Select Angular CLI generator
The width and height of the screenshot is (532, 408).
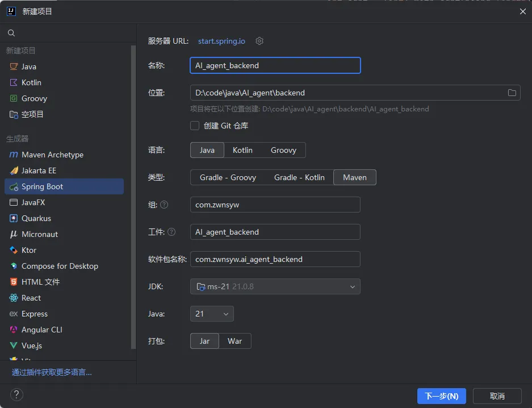[64, 330]
